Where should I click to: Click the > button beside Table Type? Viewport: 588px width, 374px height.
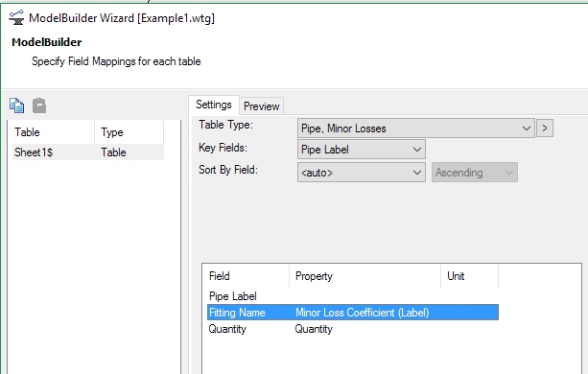click(545, 129)
